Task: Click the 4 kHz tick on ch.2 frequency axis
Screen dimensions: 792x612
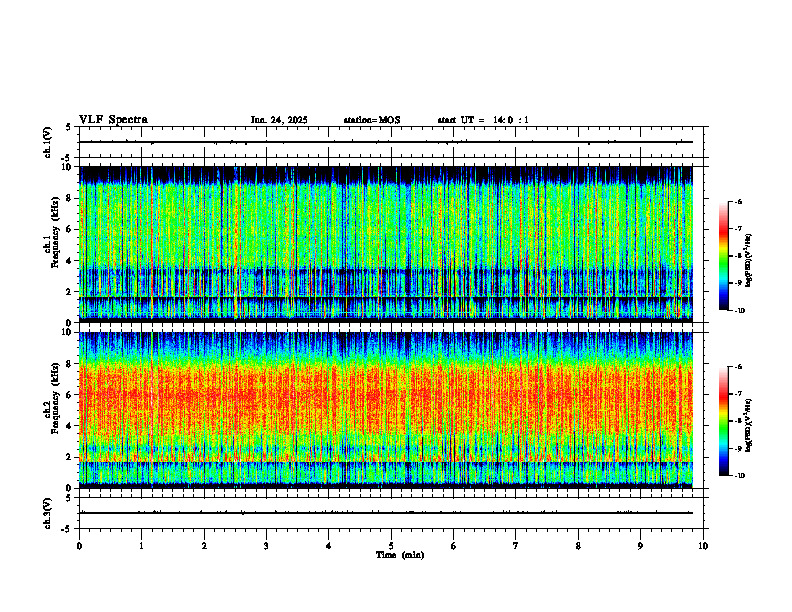Action: (70, 427)
